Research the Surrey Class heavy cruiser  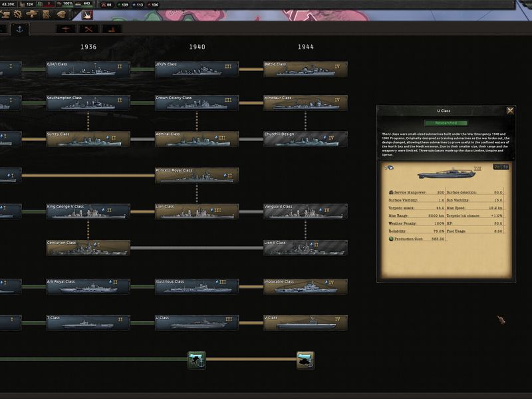click(x=88, y=139)
